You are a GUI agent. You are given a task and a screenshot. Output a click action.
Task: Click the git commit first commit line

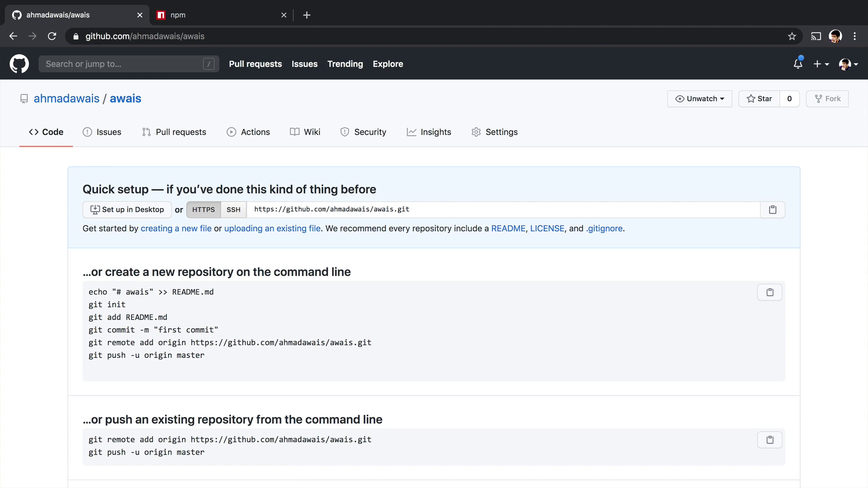click(153, 330)
